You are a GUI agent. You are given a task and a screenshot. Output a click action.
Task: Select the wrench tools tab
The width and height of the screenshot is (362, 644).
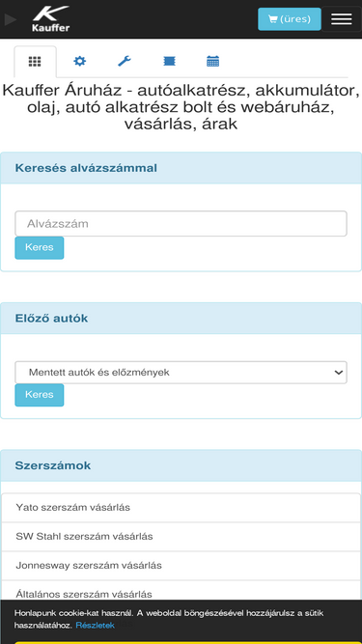tap(124, 62)
